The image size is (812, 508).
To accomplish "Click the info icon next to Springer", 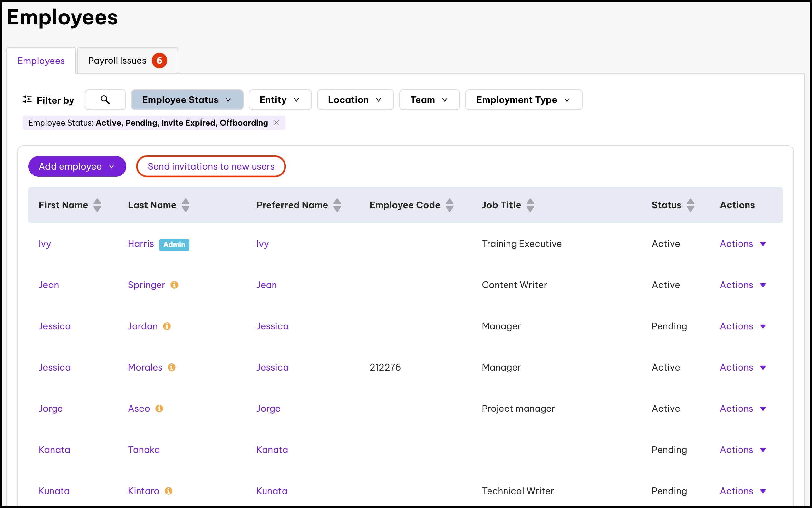I will [x=174, y=285].
